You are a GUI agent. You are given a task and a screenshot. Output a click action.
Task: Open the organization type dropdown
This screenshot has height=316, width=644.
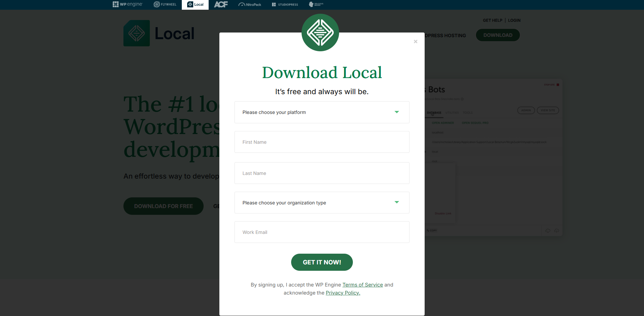(x=322, y=202)
